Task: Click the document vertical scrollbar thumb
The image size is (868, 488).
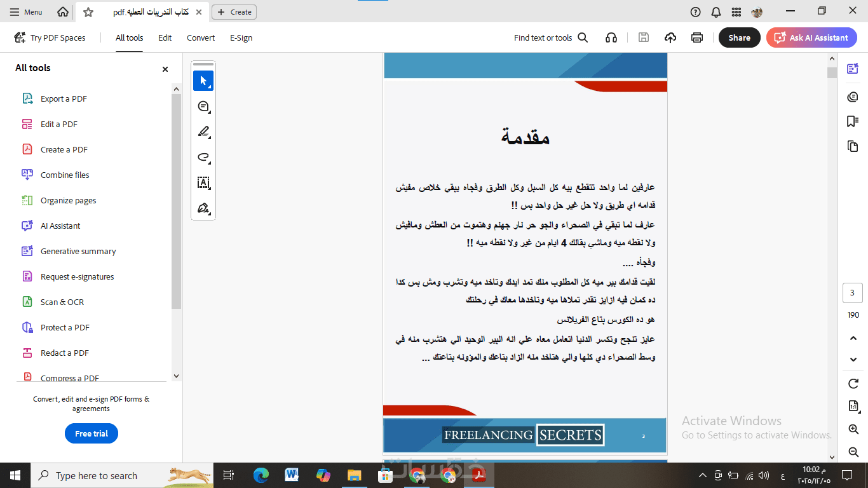Action: pyautogui.click(x=832, y=72)
